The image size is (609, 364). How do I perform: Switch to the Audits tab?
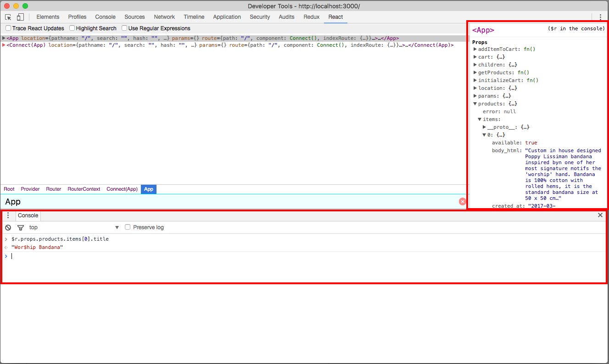pyautogui.click(x=286, y=17)
